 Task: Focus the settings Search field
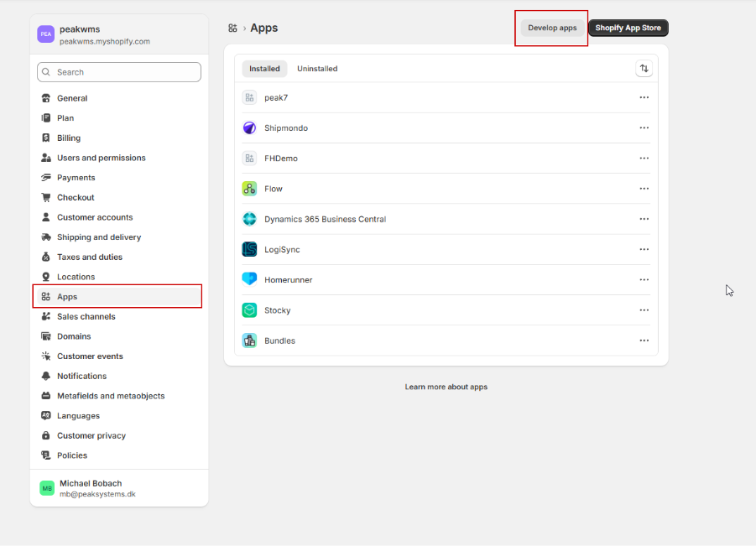point(119,72)
